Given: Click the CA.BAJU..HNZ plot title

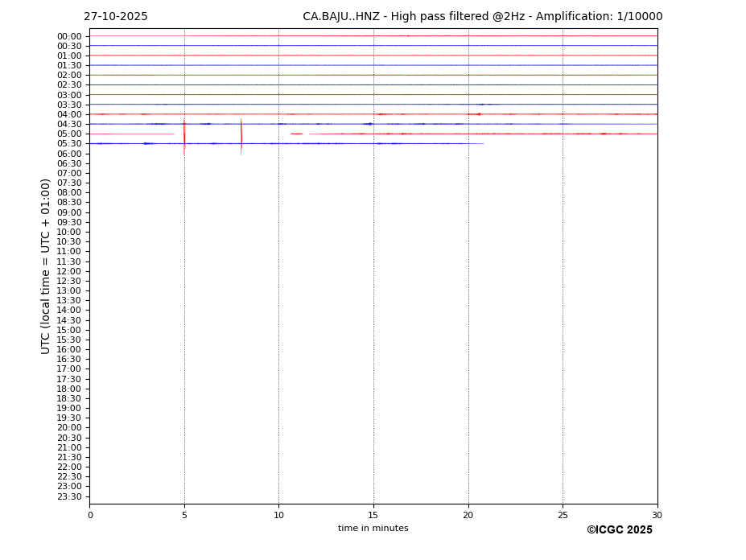Looking at the screenshot, I should pos(482,17).
